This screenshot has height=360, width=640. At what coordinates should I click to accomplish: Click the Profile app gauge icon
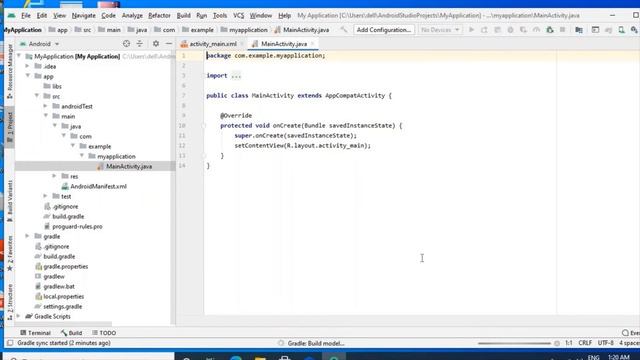[536, 30]
